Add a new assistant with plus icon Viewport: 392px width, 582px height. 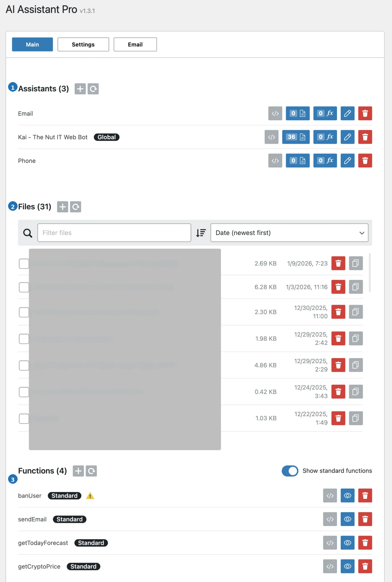point(80,89)
